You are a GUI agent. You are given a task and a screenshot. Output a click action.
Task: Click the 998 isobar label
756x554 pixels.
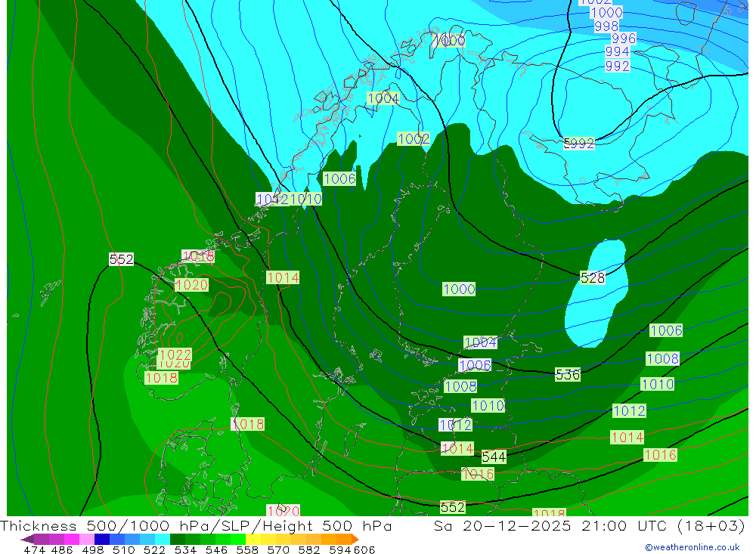(x=606, y=26)
